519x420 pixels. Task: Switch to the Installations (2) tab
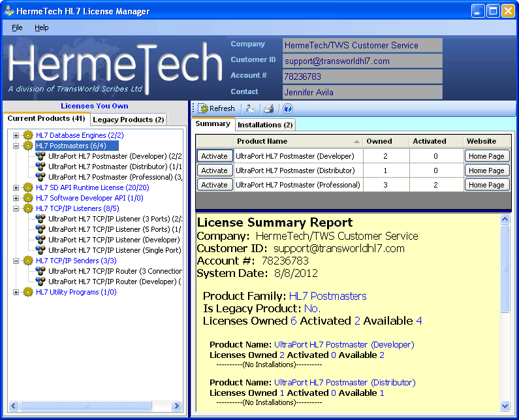[265, 125]
